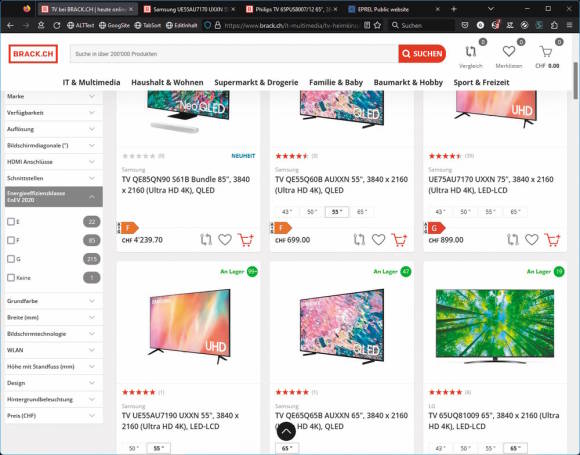Select the 65" size for QE55Q60B AUXXN
This screenshot has width=580, height=455.
[362, 212]
